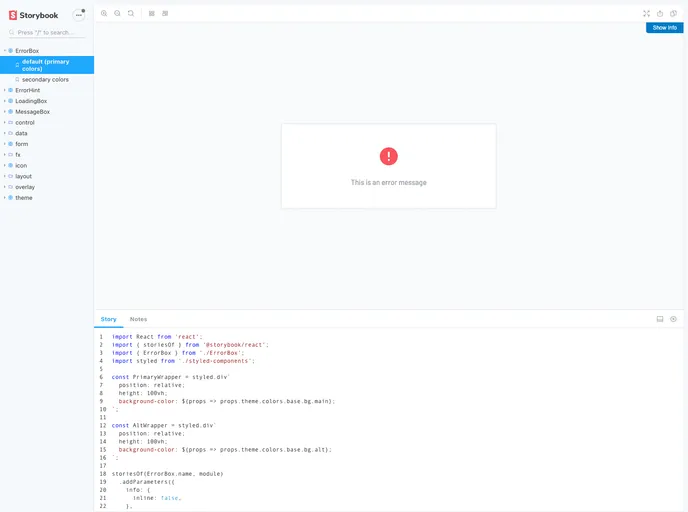The width and height of the screenshot is (688, 512).
Task: Expand the icon group
Action: coord(21,165)
